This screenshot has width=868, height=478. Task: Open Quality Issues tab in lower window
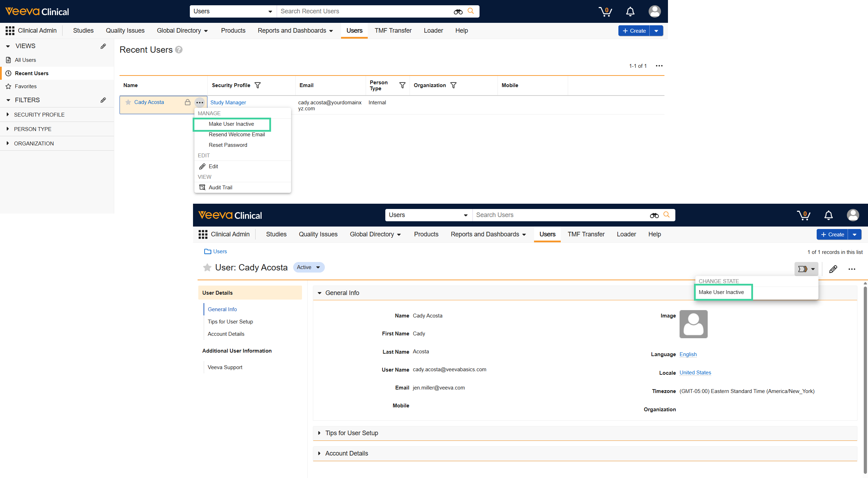318,234
